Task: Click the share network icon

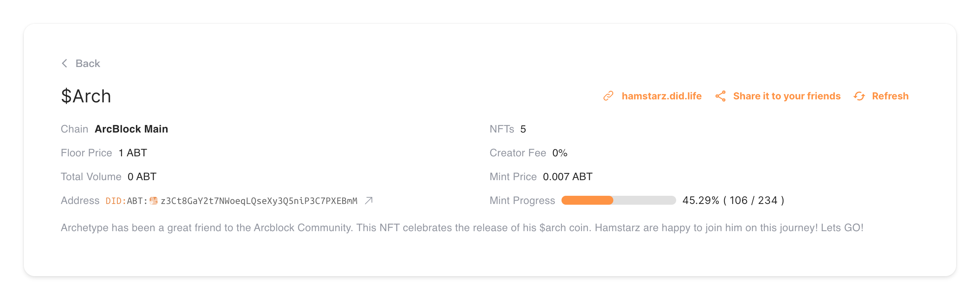Action: click(x=720, y=96)
